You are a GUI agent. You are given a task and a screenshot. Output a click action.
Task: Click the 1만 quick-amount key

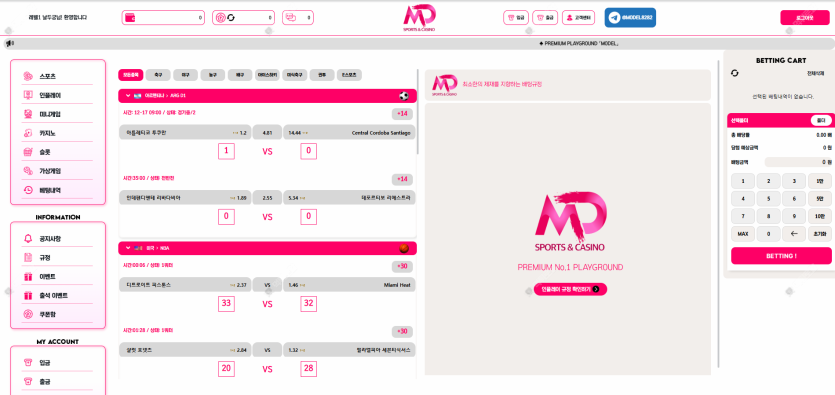(820, 181)
